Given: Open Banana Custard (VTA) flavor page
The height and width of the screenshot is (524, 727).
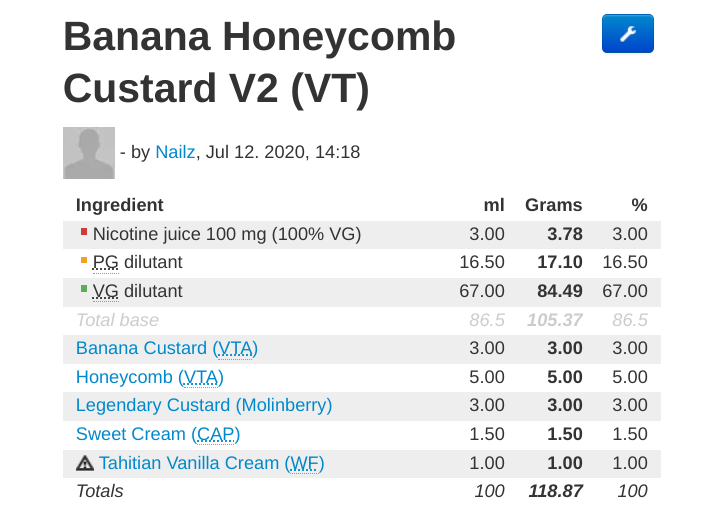Looking at the screenshot, I should point(167,348).
